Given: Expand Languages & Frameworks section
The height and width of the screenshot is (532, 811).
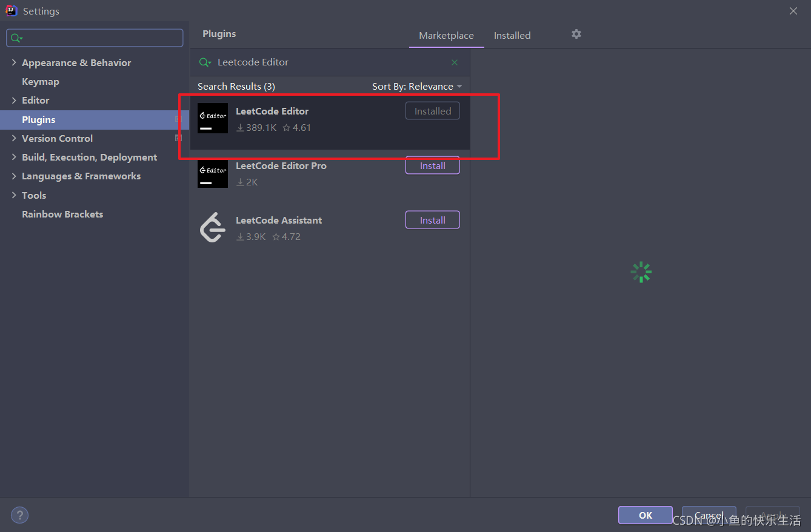Looking at the screenshot, I should point(14,176).
